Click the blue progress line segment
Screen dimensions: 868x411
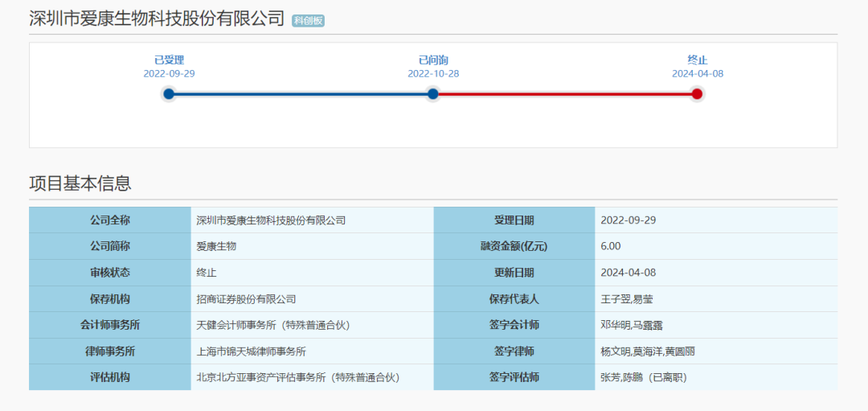[301, 94]
